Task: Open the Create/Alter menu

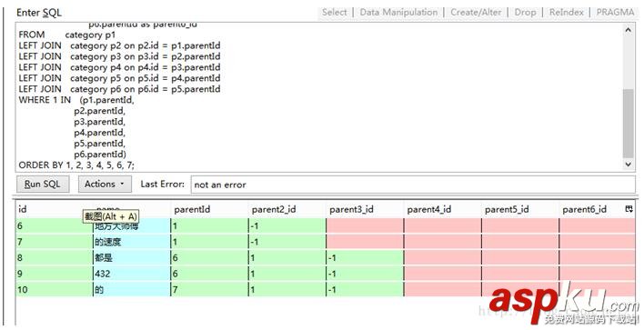Action: coord(476,13)
